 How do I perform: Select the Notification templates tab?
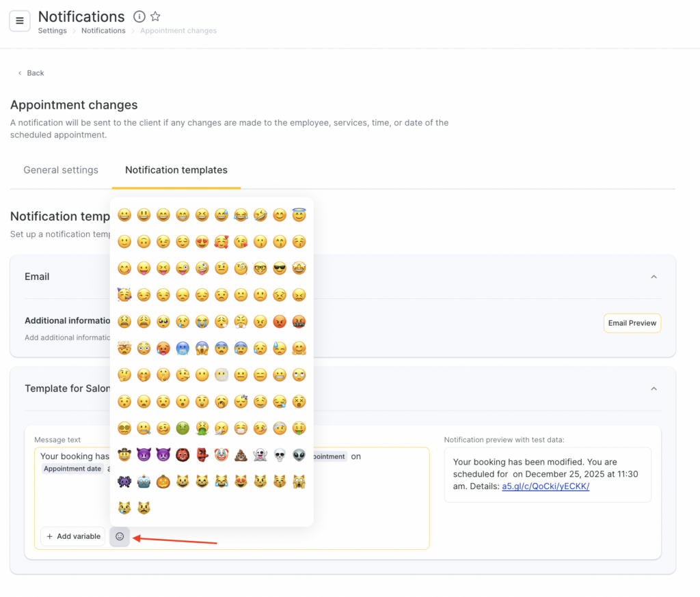point(176,170)
